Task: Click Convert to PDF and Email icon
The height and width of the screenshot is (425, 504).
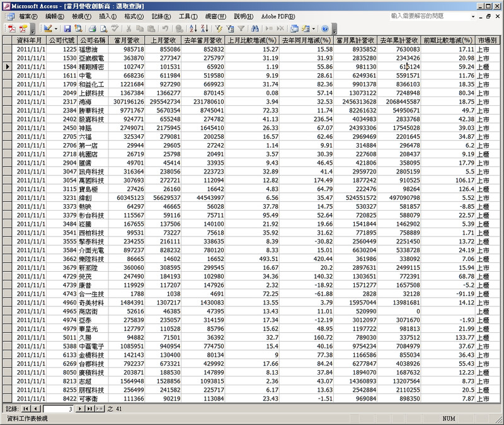Action: coord(23,28)
